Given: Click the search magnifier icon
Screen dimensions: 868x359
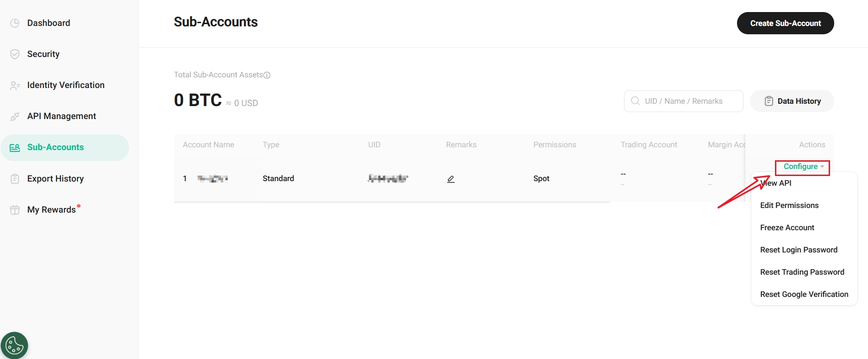Looking at the screenshot, I should pos(636,101).
